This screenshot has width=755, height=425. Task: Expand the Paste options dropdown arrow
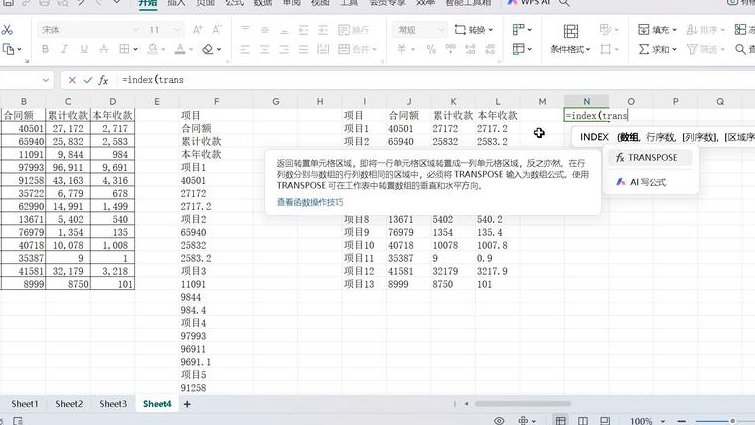(19, 49)
